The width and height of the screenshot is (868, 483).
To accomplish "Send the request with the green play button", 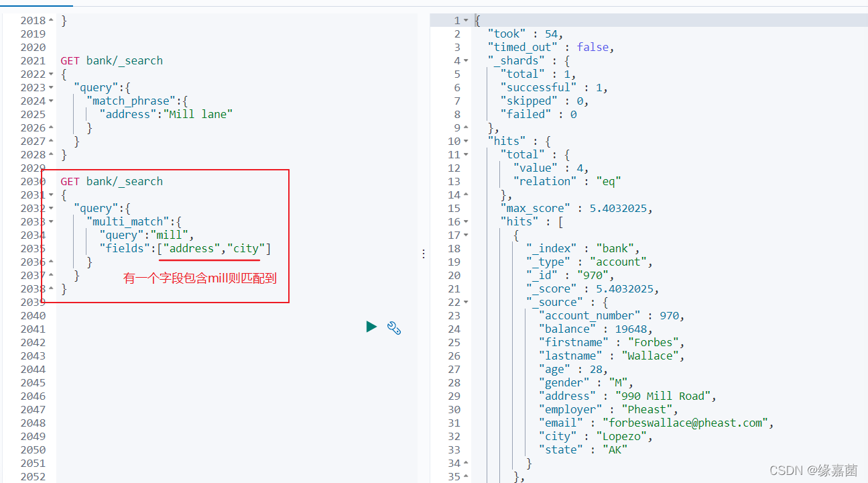I will [371, 327].
